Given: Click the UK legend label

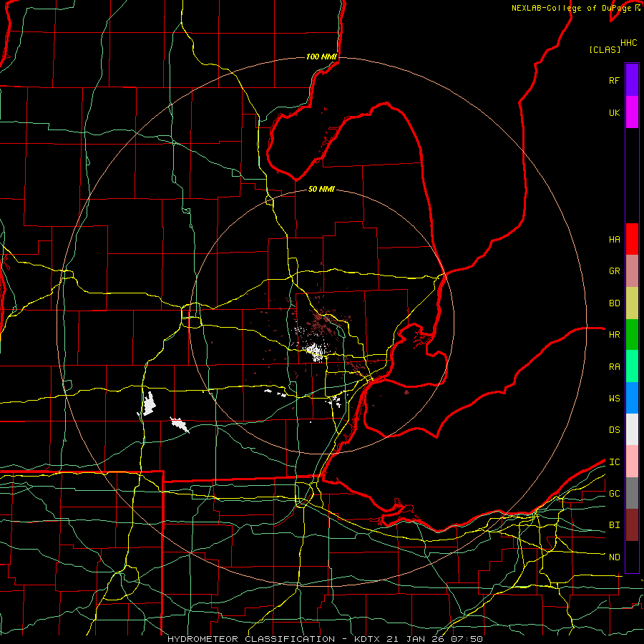Looking at the screenshot, I should click(x=614, y=112).
